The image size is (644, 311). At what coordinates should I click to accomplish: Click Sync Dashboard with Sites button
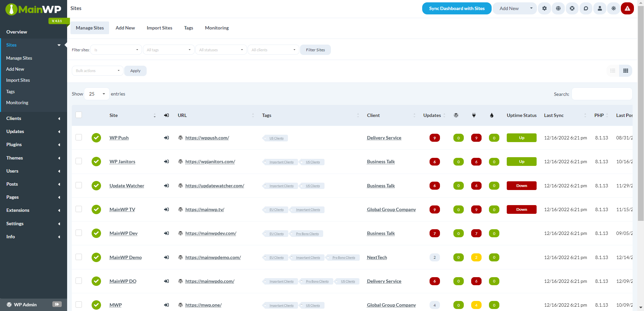[457, 8]
